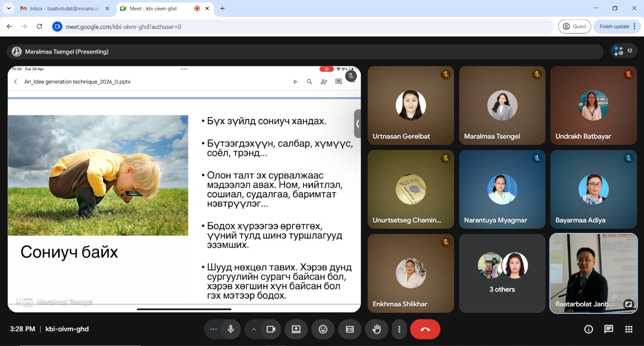Select the Baatarbolat video tile

point(593,273)
